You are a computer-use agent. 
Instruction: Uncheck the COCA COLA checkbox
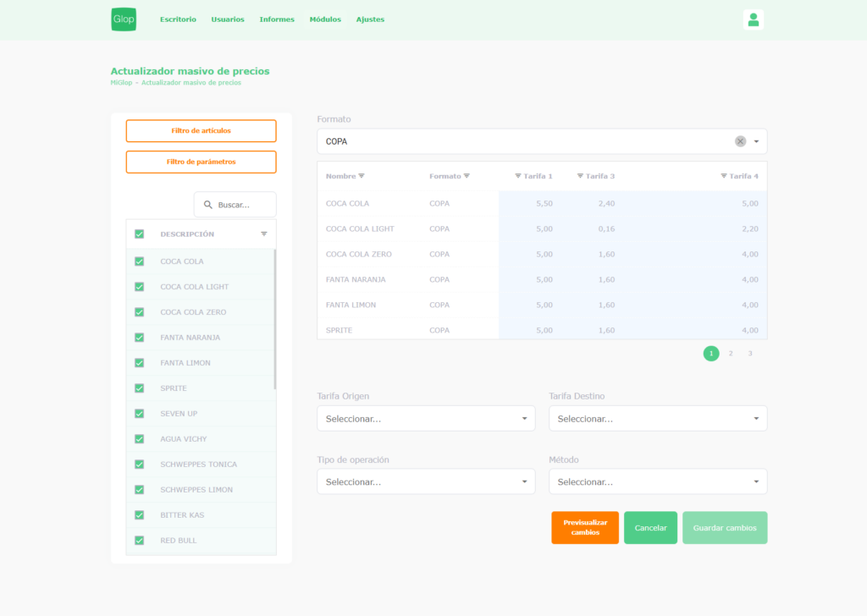coord(140,261)
